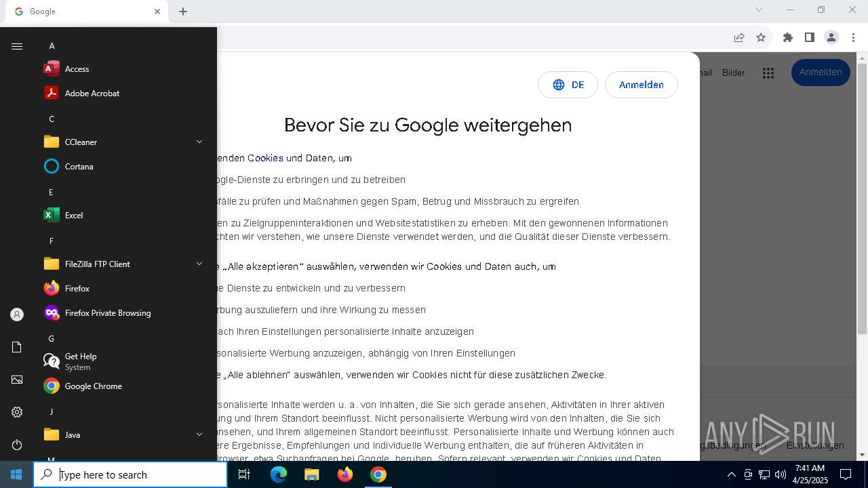Jump to letter J section header
This screenshot has height=488, width=868.
(x=51, y=412)
